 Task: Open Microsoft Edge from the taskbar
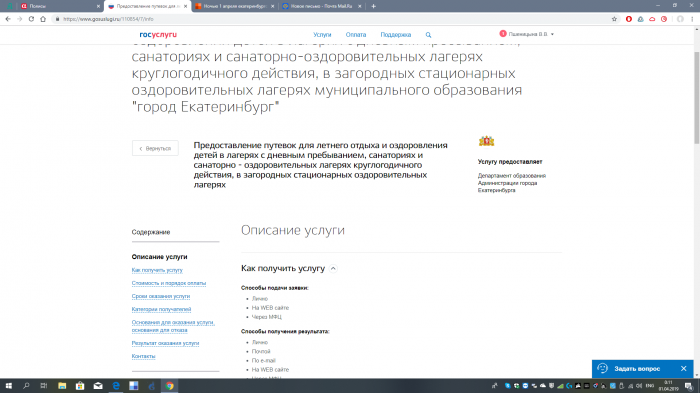click(116, 386)
